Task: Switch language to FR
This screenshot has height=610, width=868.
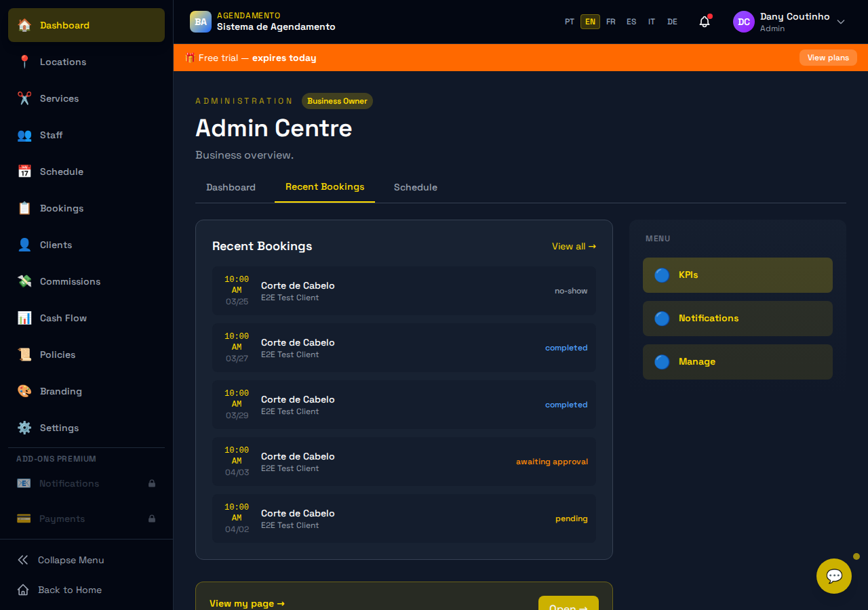Action: tap(611, 22)
